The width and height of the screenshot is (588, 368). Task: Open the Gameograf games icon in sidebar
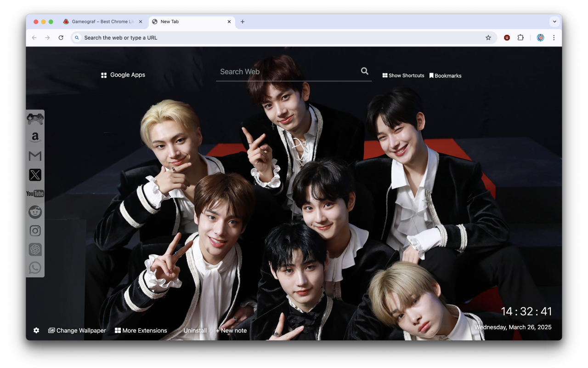[35, 118]
